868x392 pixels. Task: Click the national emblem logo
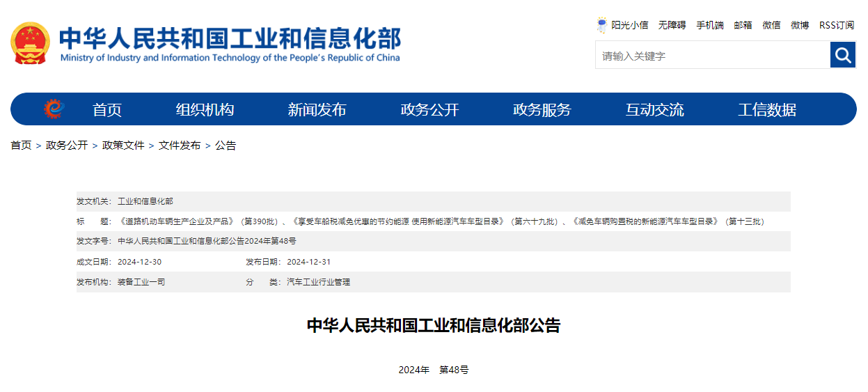click(30, 43)
